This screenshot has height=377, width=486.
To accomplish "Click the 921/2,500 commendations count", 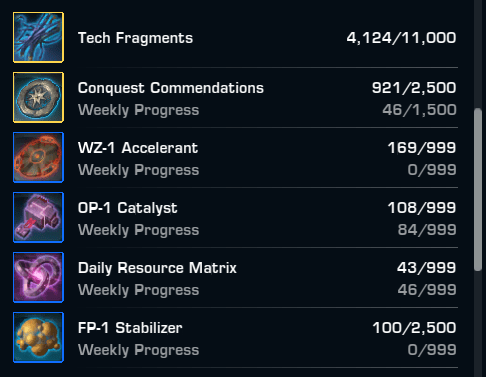I will [x=414, y=88].
